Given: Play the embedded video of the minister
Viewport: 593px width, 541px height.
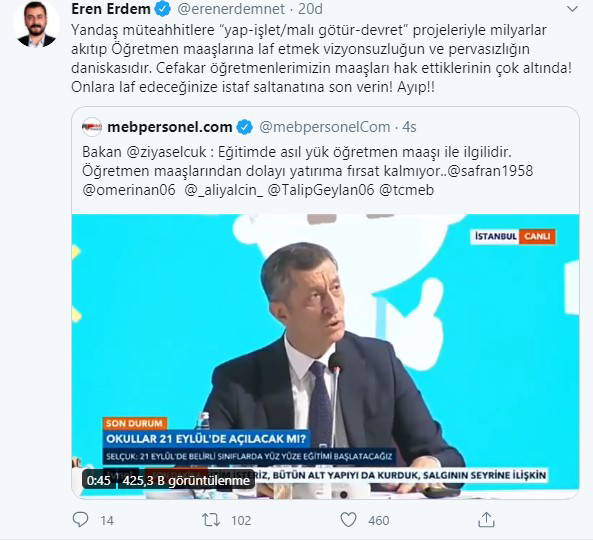Looking at the screenshot, I should [325, 357].
